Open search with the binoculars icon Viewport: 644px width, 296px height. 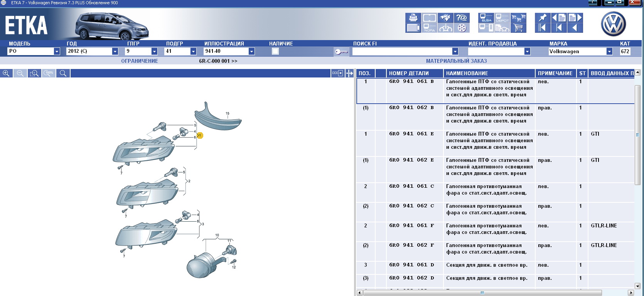click(x=445, y=18)
